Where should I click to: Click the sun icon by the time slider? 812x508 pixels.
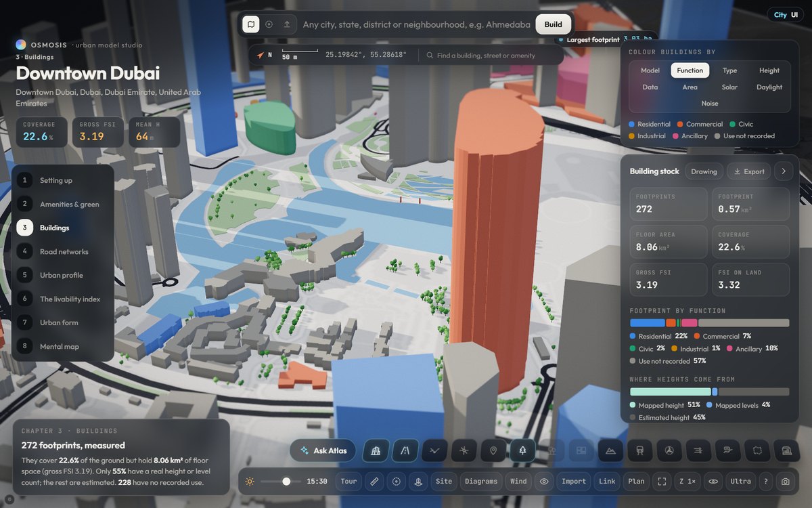point(250,482)
